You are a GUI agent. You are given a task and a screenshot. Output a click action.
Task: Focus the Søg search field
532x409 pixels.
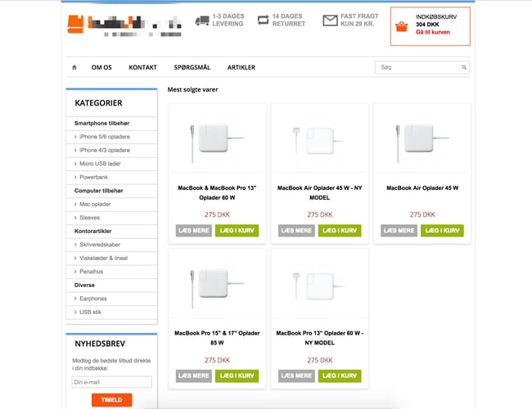pos(422,67)
